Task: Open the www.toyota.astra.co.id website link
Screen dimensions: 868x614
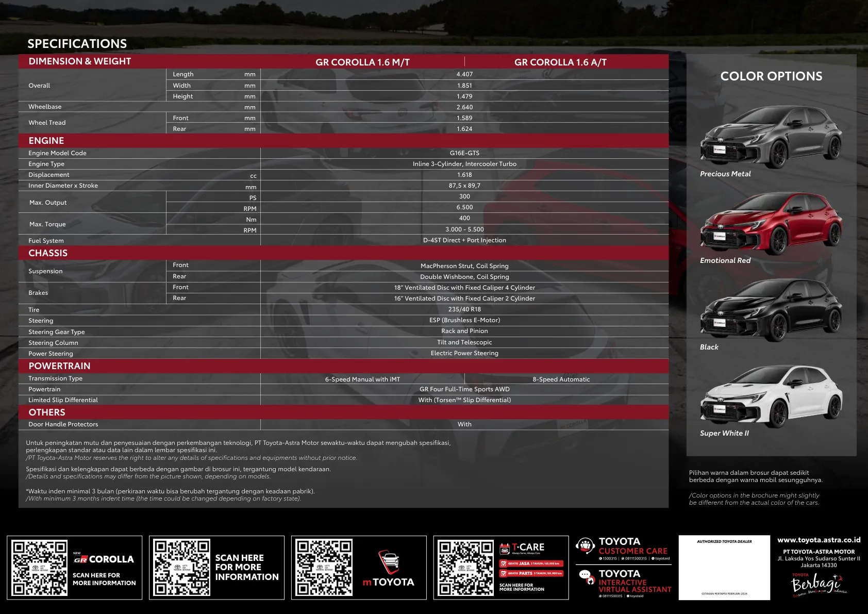Action: (819, 540)
